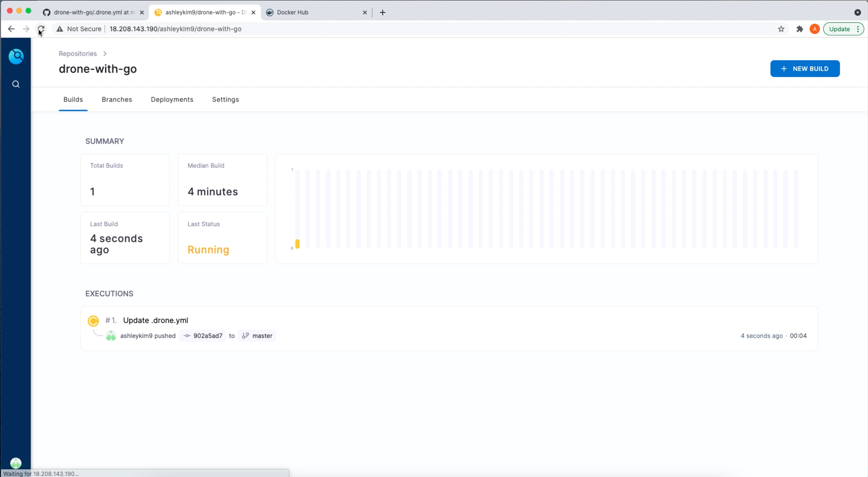Click the 'drone-with-go' page title

98,69
